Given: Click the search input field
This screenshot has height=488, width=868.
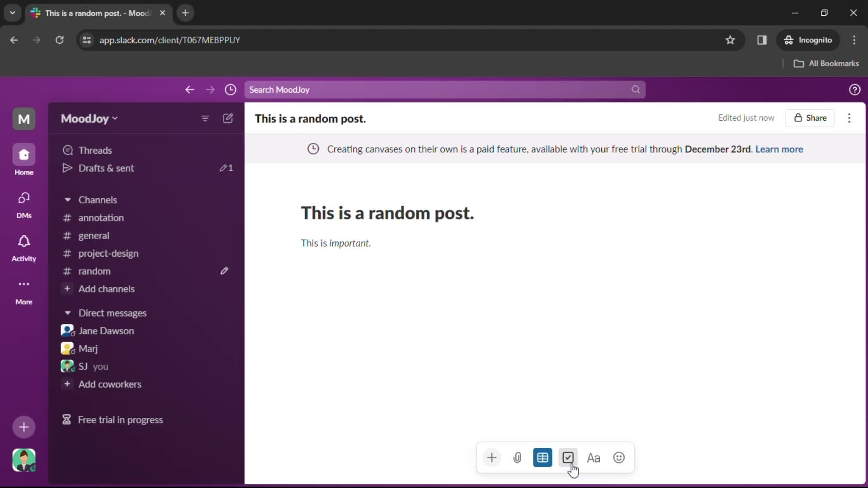Looking at the screenshot, I should 443,89.
